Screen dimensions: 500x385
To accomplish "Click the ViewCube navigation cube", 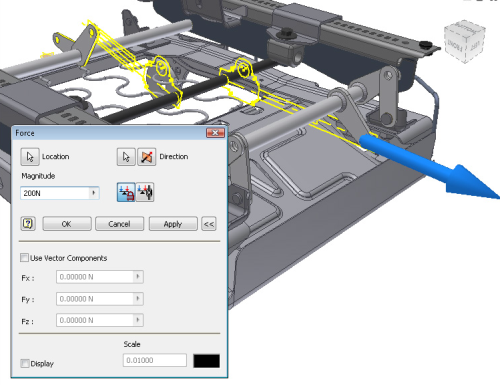I will 465,41.
